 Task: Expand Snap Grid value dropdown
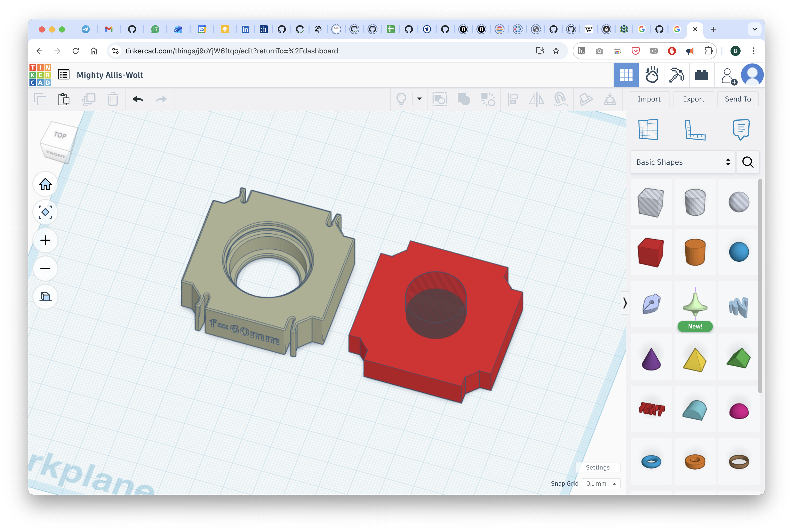(600, 483)
